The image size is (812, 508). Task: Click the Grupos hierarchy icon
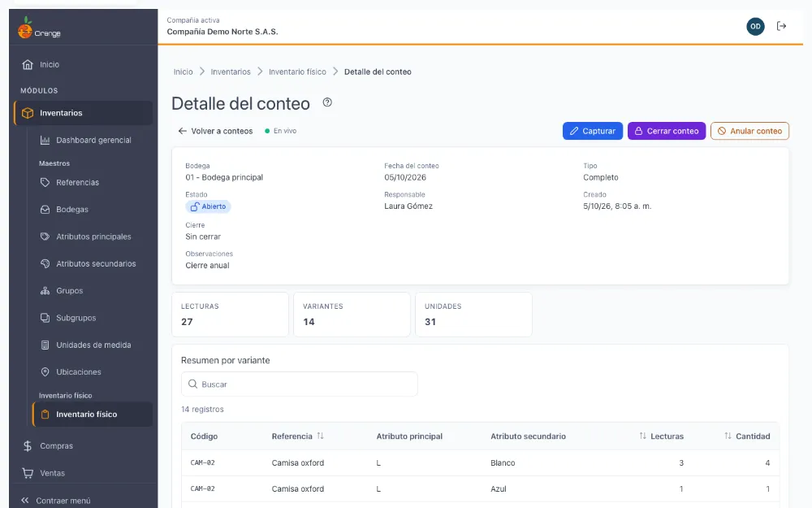coord(45,291)
